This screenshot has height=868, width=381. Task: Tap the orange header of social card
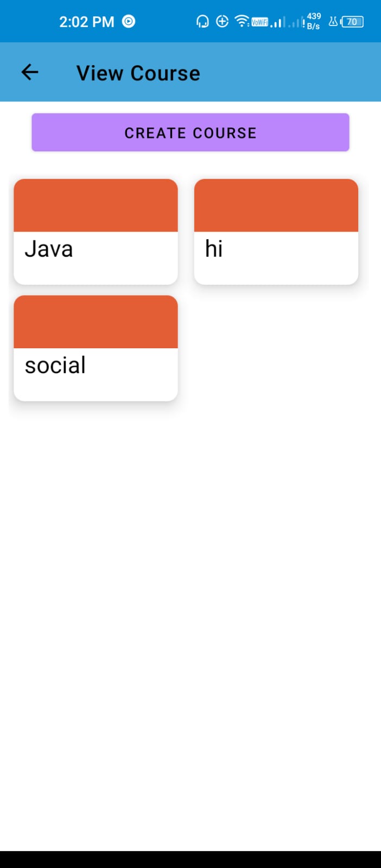pyautogui.click(x=96, y=322)
